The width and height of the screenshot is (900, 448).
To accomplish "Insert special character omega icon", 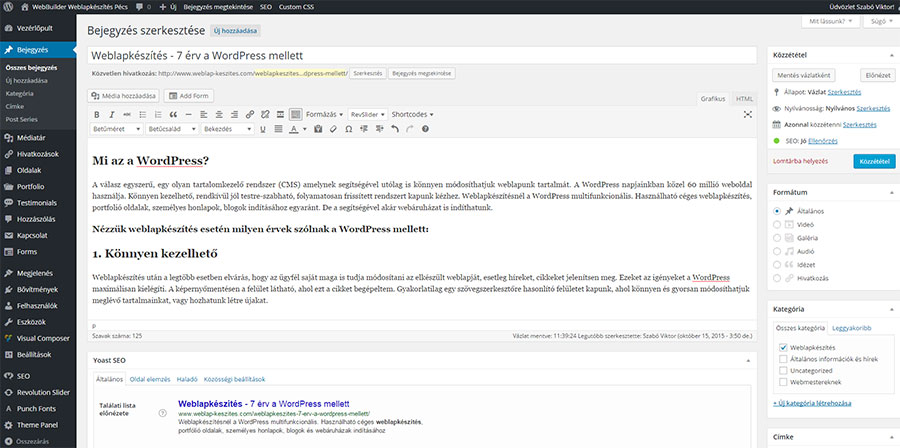I will (x=348, y=129).
